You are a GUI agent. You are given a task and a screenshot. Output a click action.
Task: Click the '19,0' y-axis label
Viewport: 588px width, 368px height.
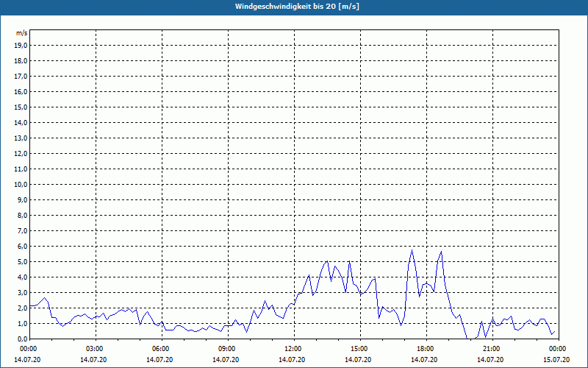tap(21, 46)
